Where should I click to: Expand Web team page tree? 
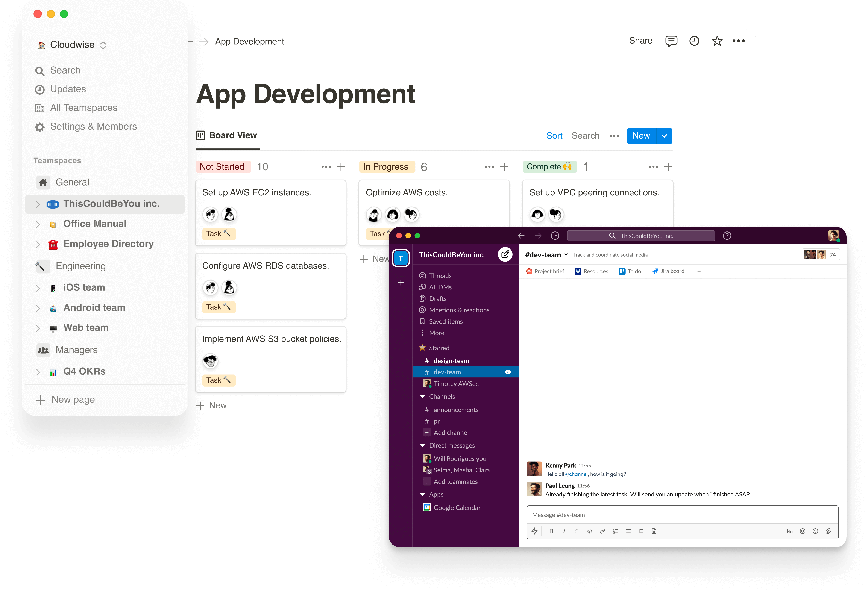pyautogui.click(x=38, y=328)
